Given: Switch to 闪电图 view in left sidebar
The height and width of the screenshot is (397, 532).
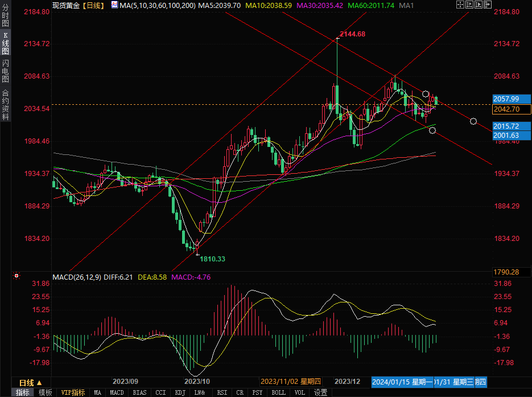Looking at the screenshot, I should coord(5,72).
